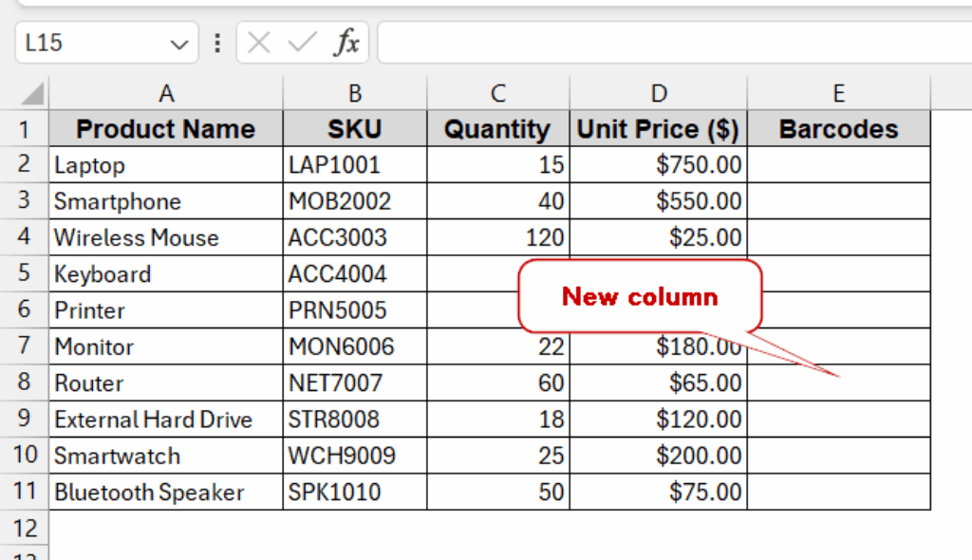Viewport: 972px width, 560px height.
Task: Select the Barcodes header cell
Action: click(838, 128)
